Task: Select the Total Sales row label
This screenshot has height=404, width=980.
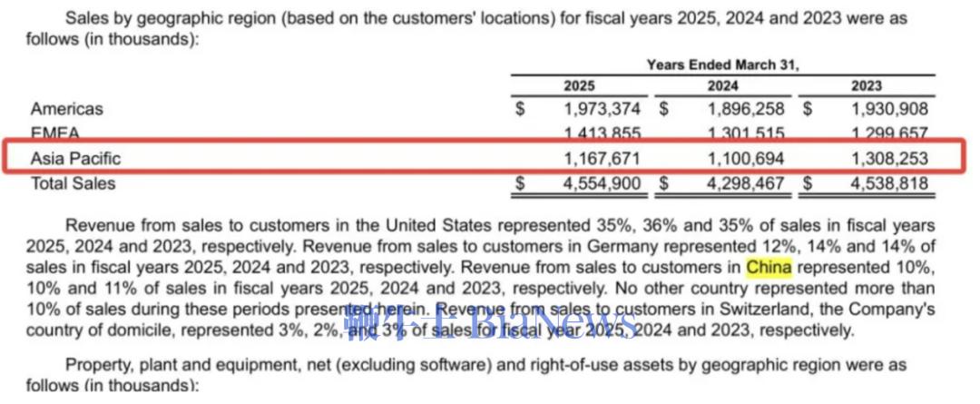Action: [73, 183]
